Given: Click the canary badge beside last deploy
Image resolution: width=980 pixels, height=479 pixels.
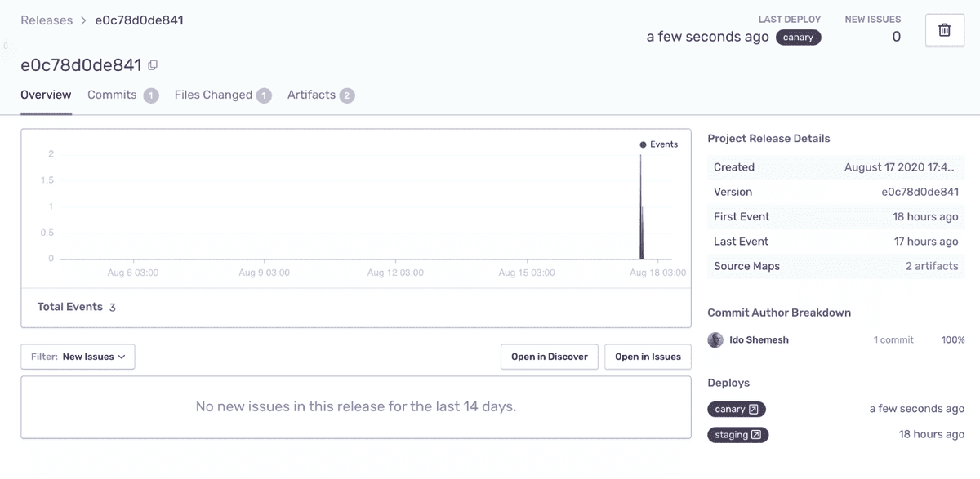Looking at the screenshot, I should click(x=798, y=38).
